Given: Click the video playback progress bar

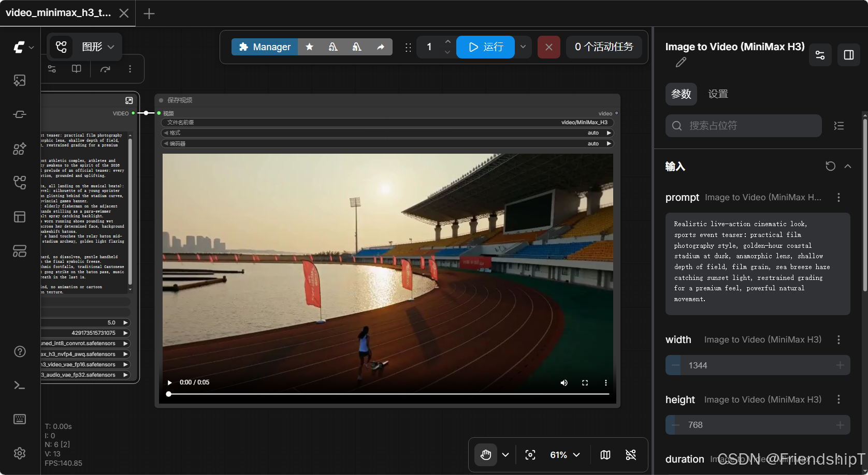Looking at the screenshot, I should pyautogui.click(x=389, y=394).
